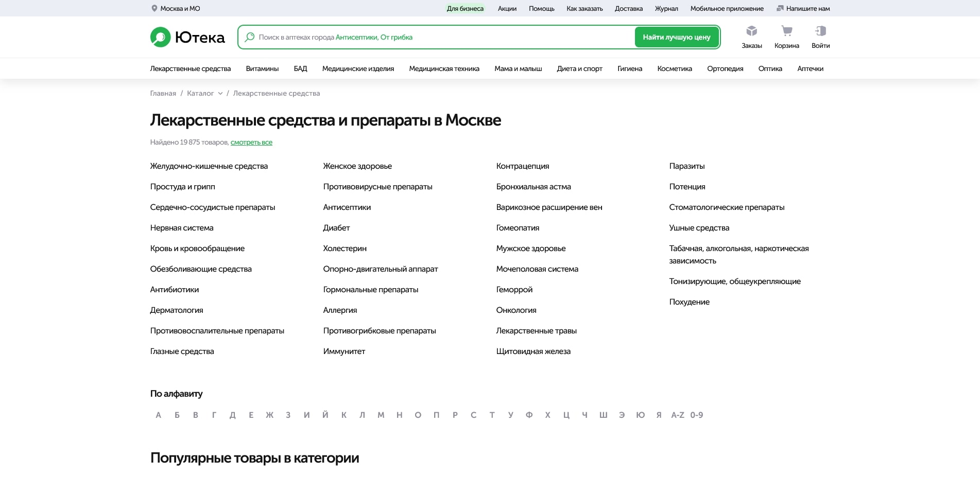980x477 pixels.
Task: Open the Гигиена navigation section
Action: pyautogui.click(x=630, y=68)
